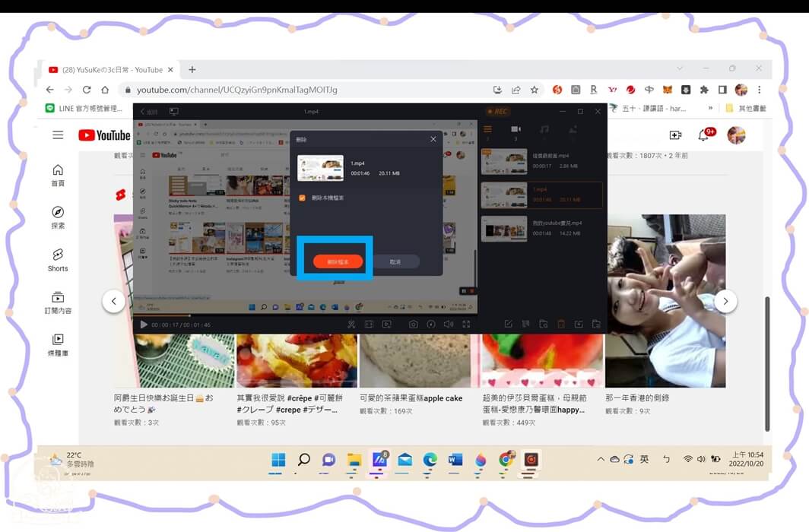The width and height of the screenshot is (809, 532).
Task: Select the YuSuKe YouTube browser tab
Action: 110,68
